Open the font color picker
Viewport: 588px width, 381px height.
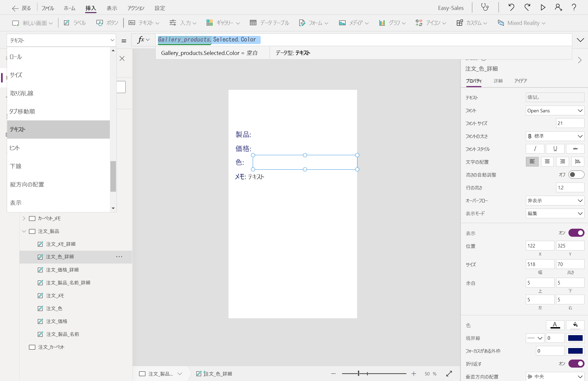click(555, 325)
